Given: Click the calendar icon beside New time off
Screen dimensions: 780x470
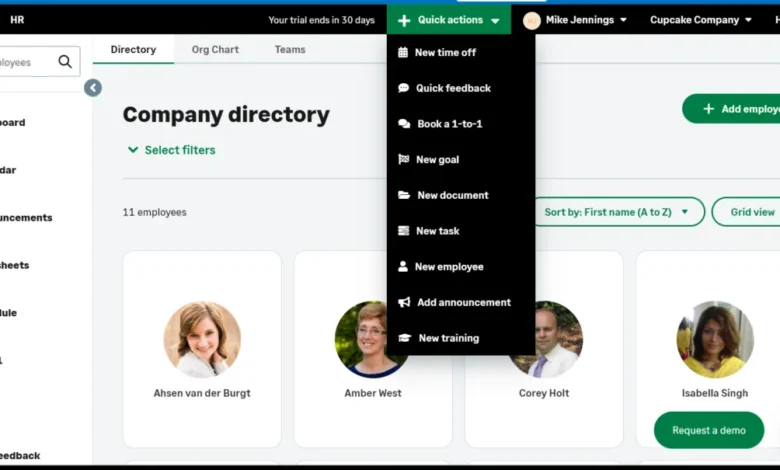Looking at the screenshot, I should (x=403, y=52).
